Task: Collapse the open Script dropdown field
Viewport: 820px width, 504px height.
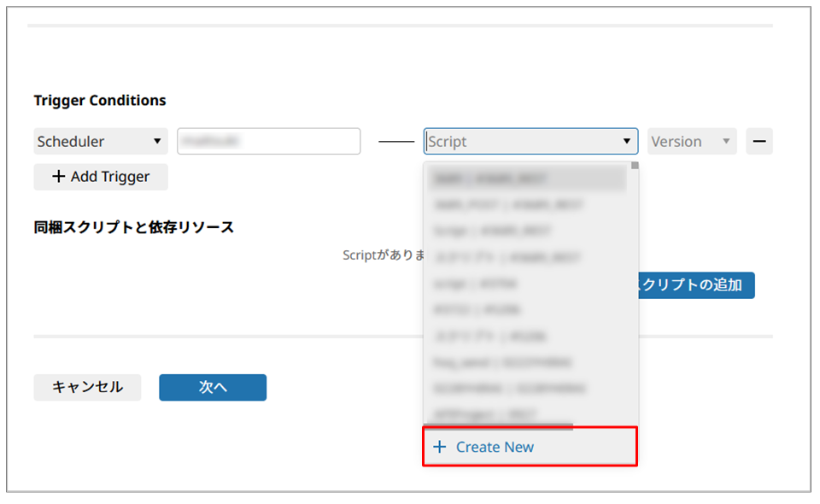Action: (530, 142)
